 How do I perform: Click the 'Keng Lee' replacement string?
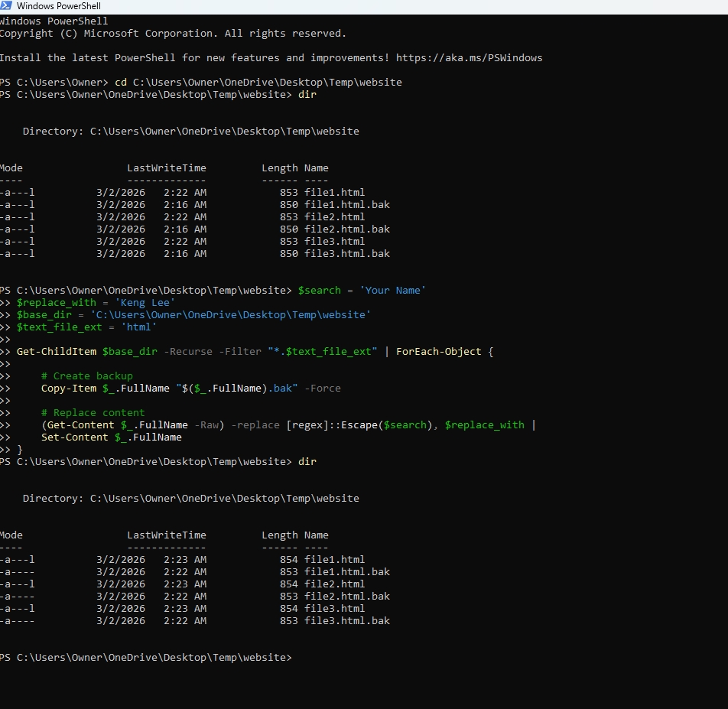pyautogui.click(x=145, y=303)
